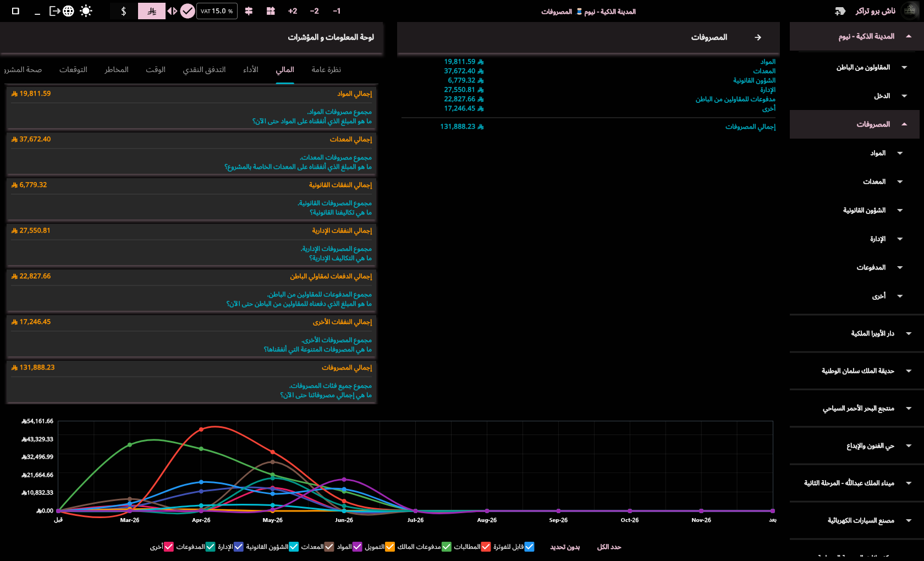Switch to the نظرة عامة tab
924x561 pixels.
point(326,70)
